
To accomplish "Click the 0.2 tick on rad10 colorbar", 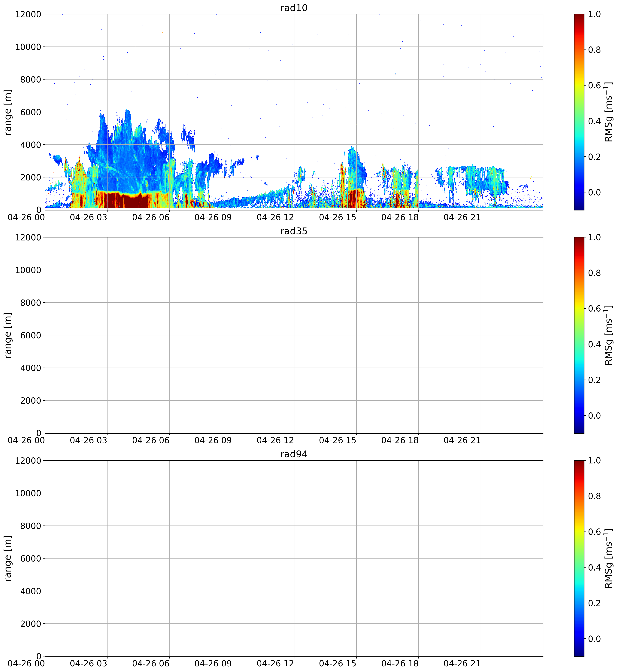I will 594,157.
